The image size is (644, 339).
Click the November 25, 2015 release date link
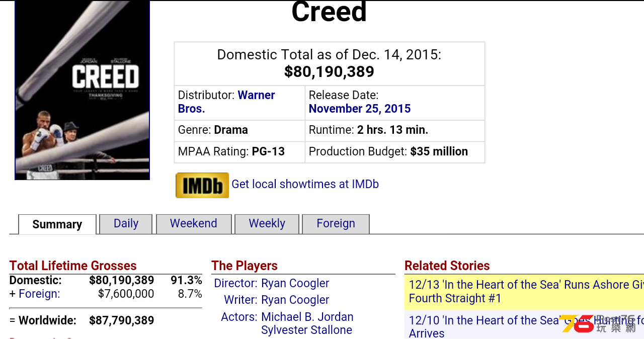[360, 109]
